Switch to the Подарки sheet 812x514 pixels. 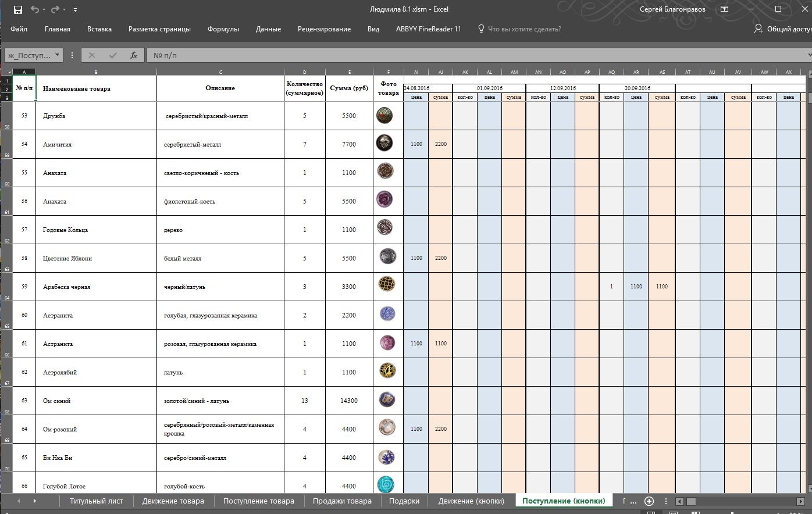point(404,501)
